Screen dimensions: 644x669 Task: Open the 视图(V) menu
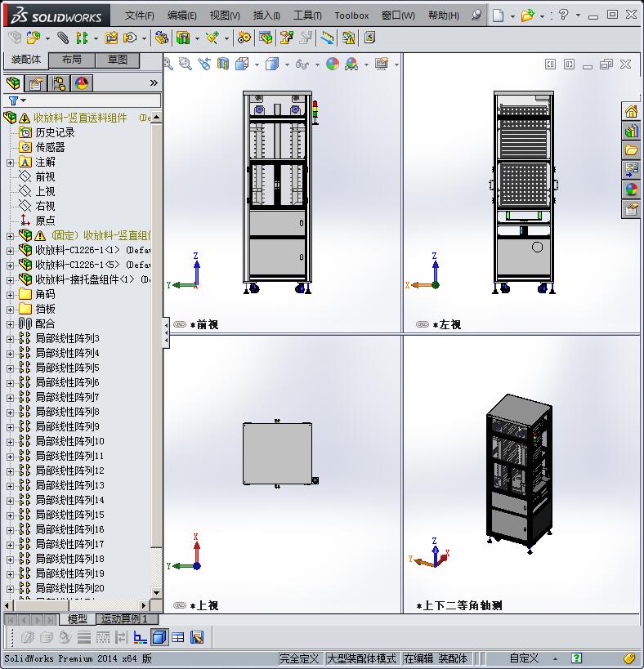(x=225, y=16)
